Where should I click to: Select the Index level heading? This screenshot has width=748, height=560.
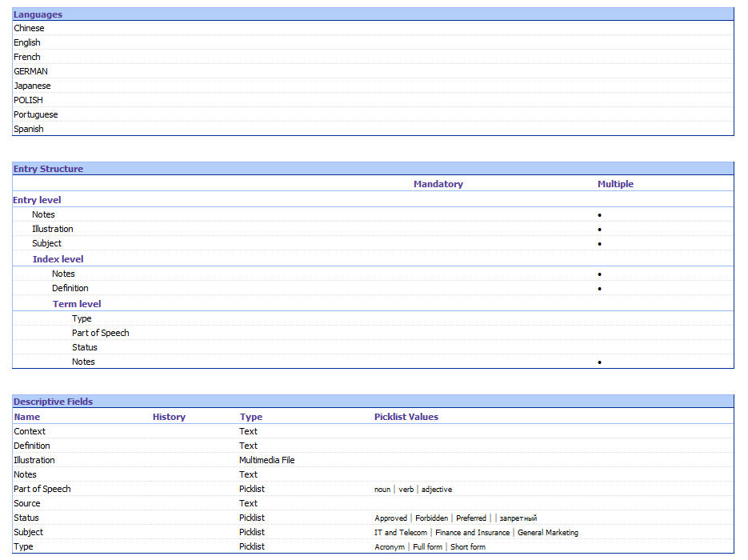[58, 259]
